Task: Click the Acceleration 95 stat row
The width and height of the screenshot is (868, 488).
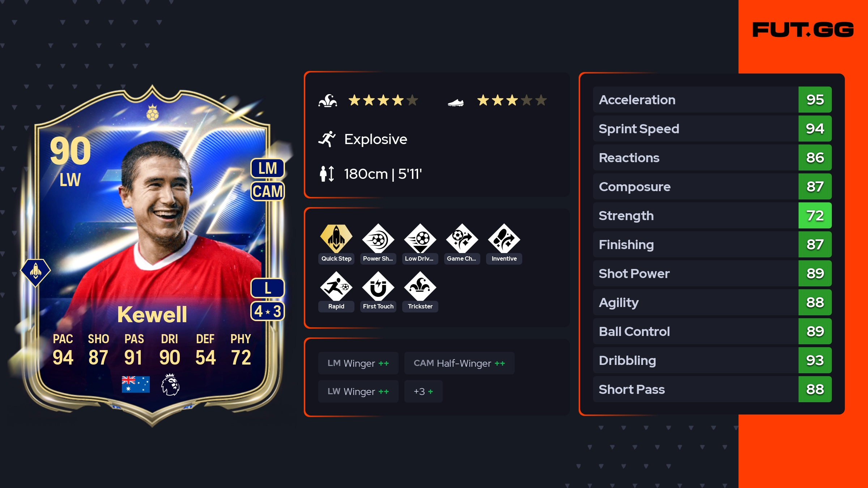Action: [x=712, y=100]
